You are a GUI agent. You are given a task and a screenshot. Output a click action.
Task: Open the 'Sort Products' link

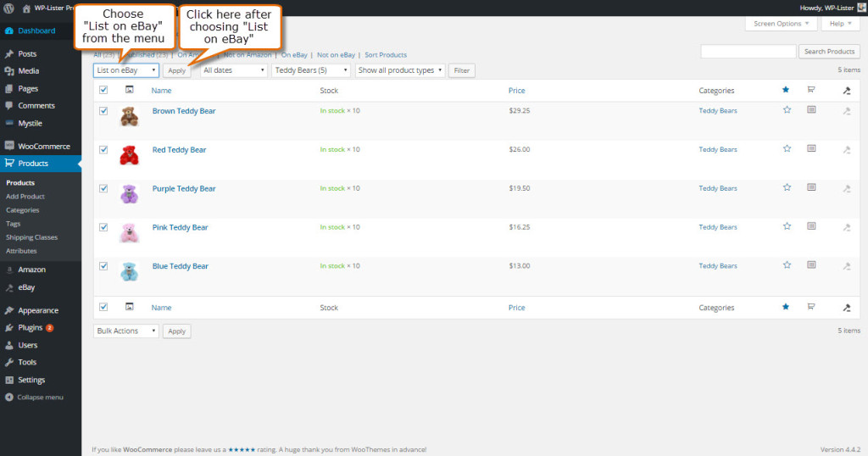tap(386, 55)
